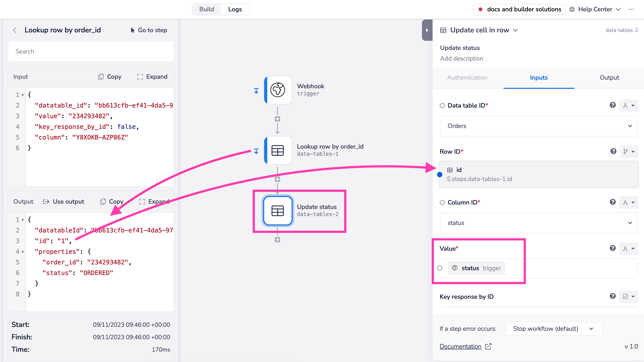
Task: Select the Lookup row by order_id step icon
Action: coord(277,150)
